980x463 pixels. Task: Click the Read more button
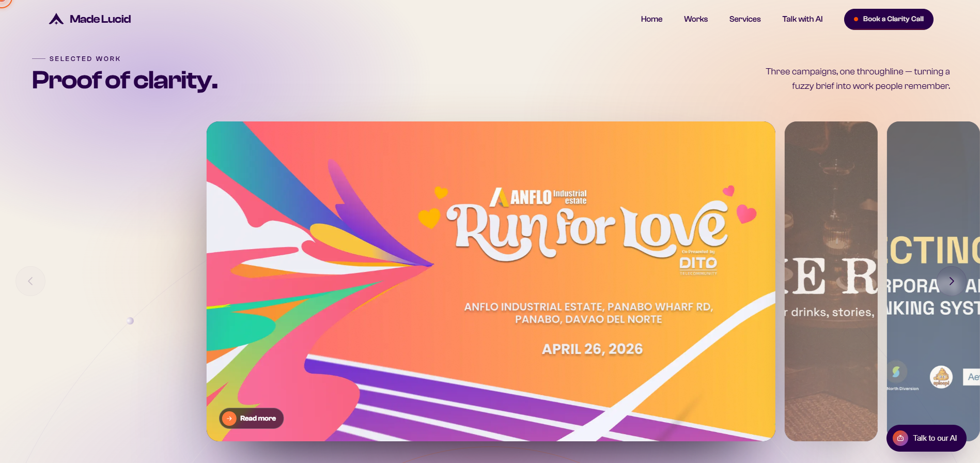[252, 419]
